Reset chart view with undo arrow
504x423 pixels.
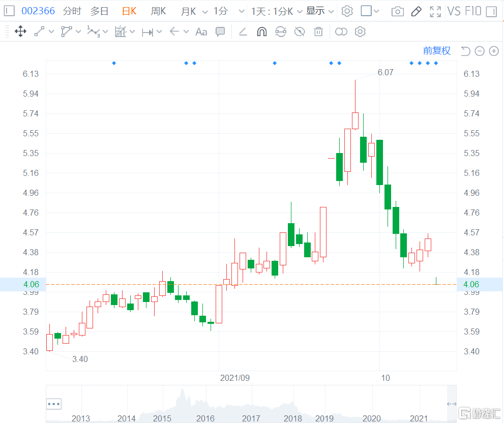[465, 51]
